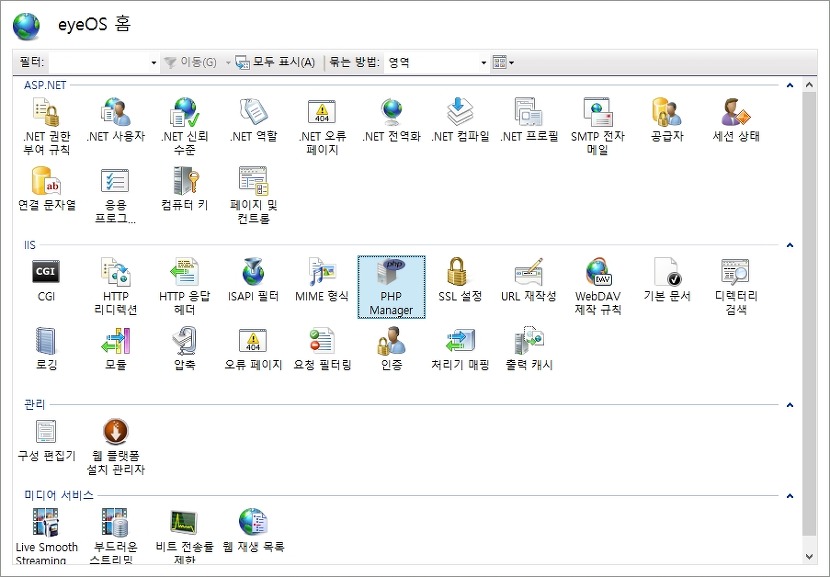Open SMTP 전자 메일 settings

click(598, 127)
